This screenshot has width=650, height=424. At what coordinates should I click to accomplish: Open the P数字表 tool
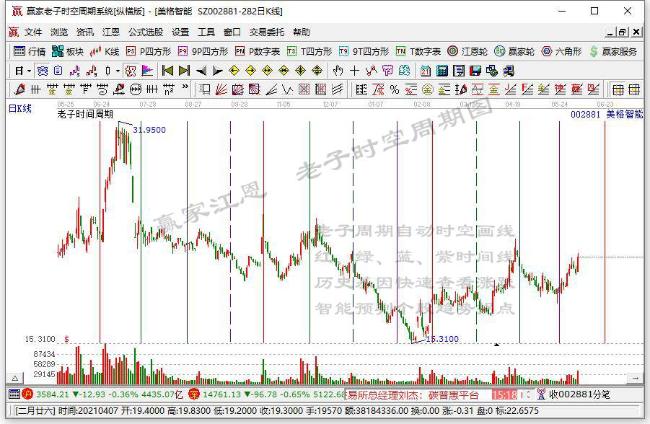[x=257, y=51]
